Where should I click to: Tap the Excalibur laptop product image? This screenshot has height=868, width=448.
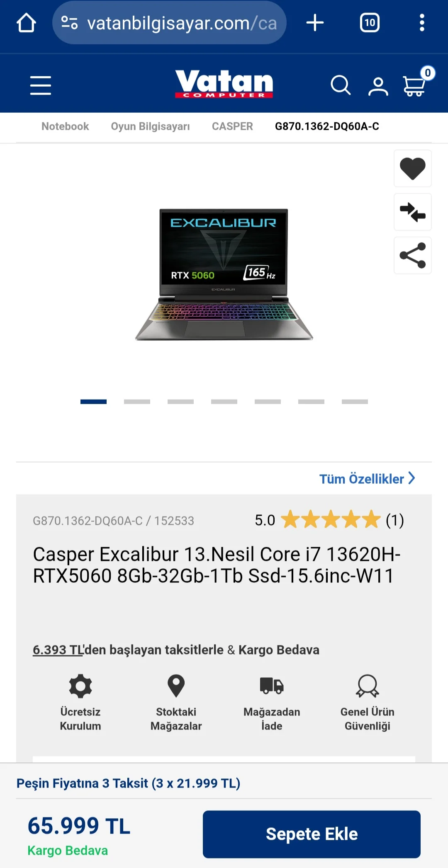[224, 274]
